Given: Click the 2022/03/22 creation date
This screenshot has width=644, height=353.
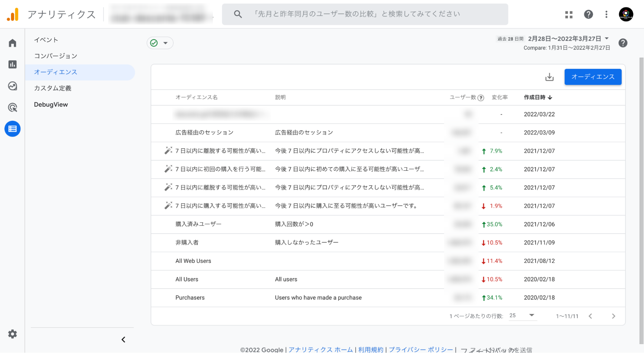Looking at the screenshot, I should 539,114.
